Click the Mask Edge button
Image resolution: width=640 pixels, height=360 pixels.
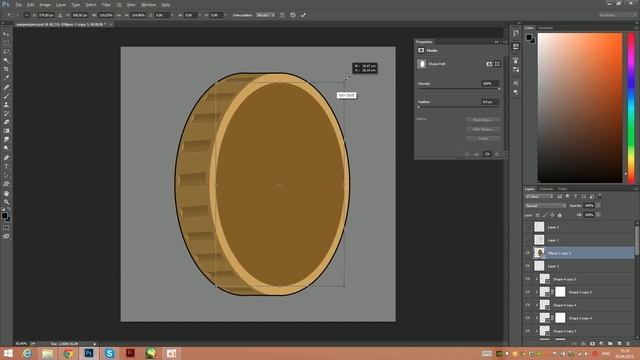click(483, 120)
